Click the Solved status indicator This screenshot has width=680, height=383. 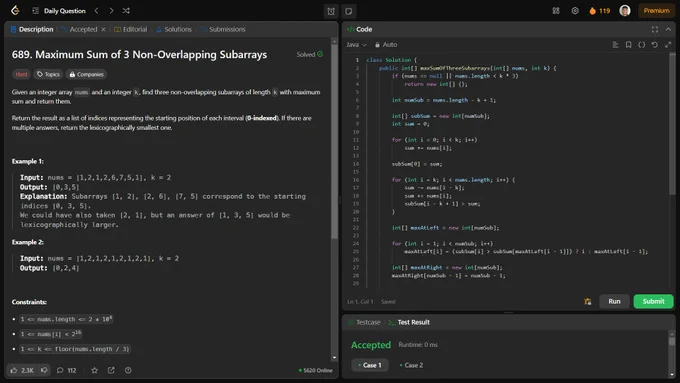coord(310,54)
